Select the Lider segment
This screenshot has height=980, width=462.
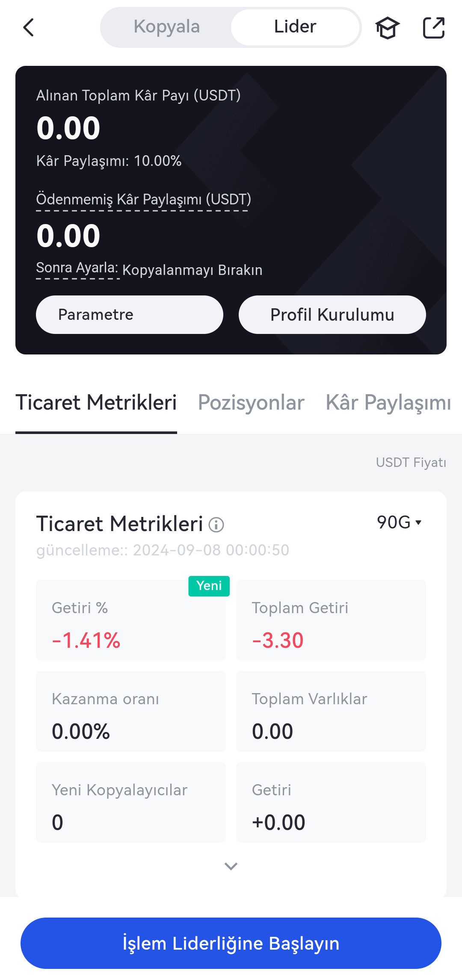(295, 27)
